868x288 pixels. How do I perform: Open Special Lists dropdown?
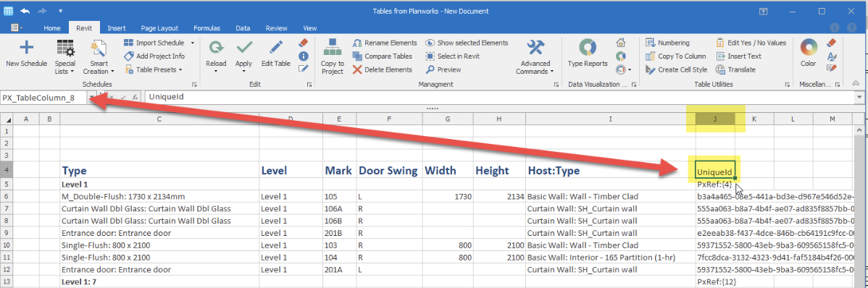(x=65, y=57)
